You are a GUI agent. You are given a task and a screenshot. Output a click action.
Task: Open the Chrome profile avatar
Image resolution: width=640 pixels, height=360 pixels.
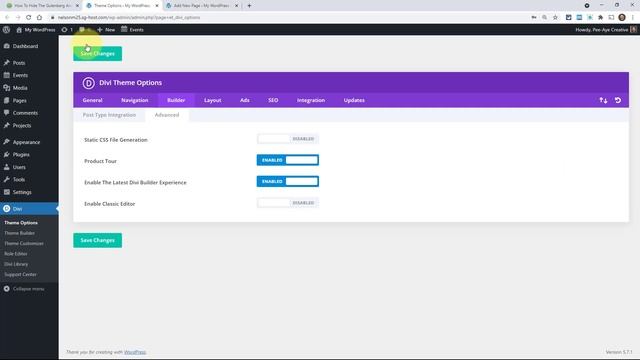point(622,17)
